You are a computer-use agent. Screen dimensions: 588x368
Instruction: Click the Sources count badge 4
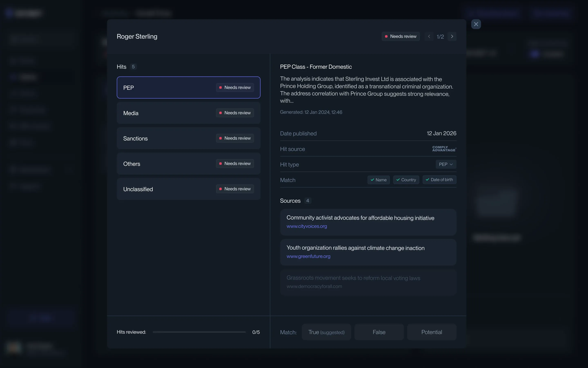click(308, 201)
